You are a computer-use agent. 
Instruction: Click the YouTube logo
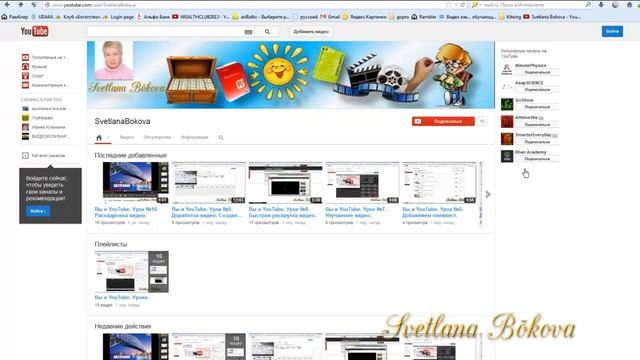click(34, 31)
